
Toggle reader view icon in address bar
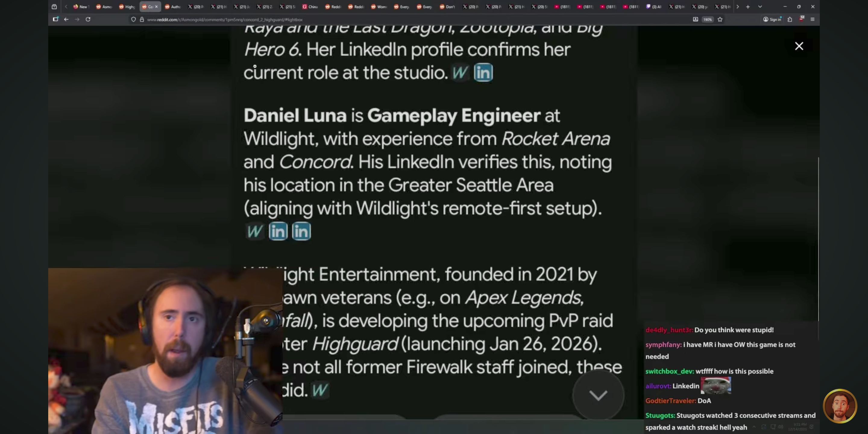pos(695,19)
